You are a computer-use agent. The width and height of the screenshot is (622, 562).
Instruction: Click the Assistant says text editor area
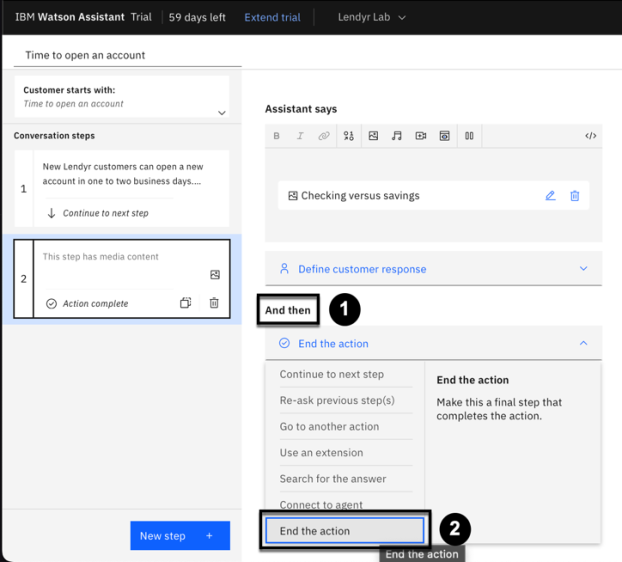(x=434, y=196)
